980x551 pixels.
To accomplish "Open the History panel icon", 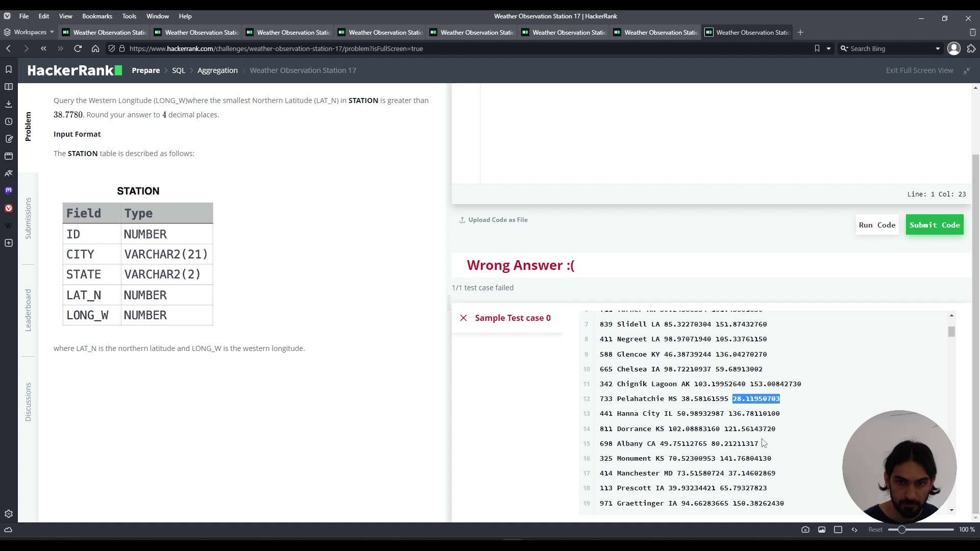I will pos(8,121).
